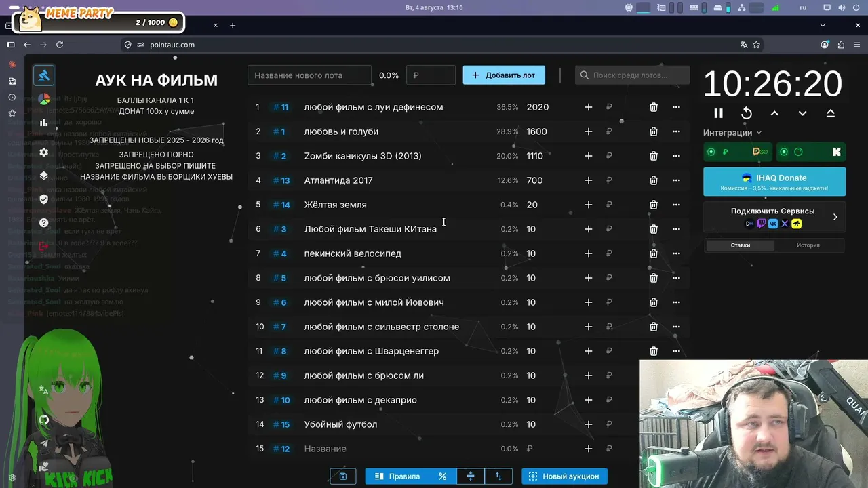Open the pie-chart wheel icon in sidebar
This screenshot has width=868, height=488.
pyautogui.click(x=44, y=100)
